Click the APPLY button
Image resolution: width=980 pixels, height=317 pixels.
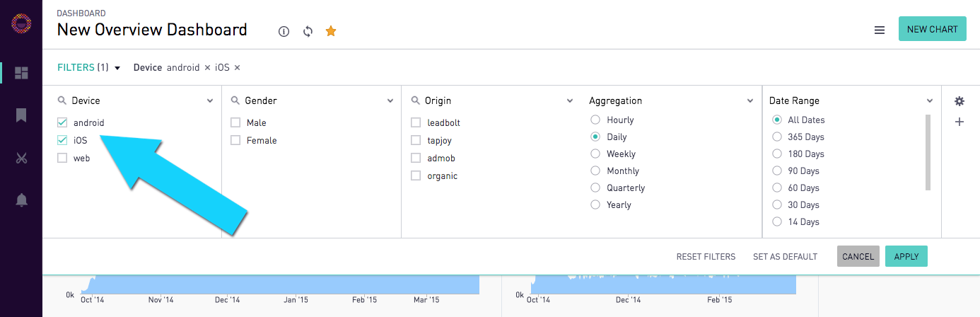click(x=906, y=257)
